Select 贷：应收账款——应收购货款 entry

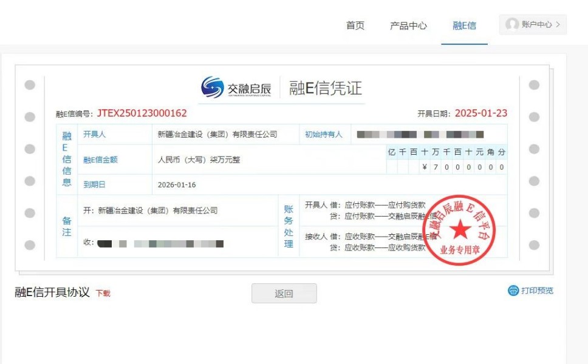pyautogui.click(x=378, y=248)
